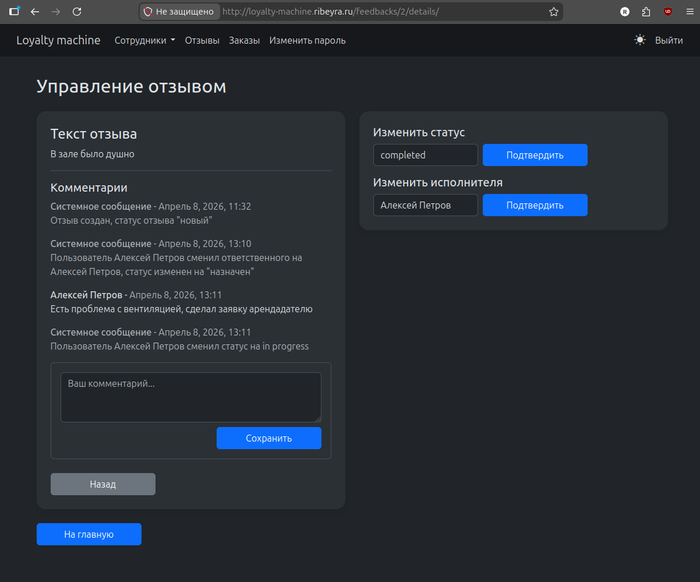The width and height of the screenshot is (700, 582).
Task: Click the "Не защищено" security shield
Action: click(148, 12)
